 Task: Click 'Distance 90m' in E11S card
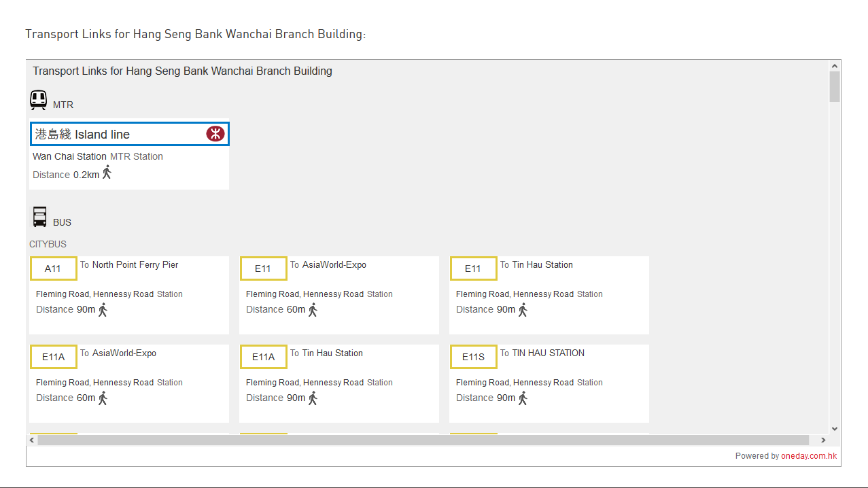click(485, 398)
